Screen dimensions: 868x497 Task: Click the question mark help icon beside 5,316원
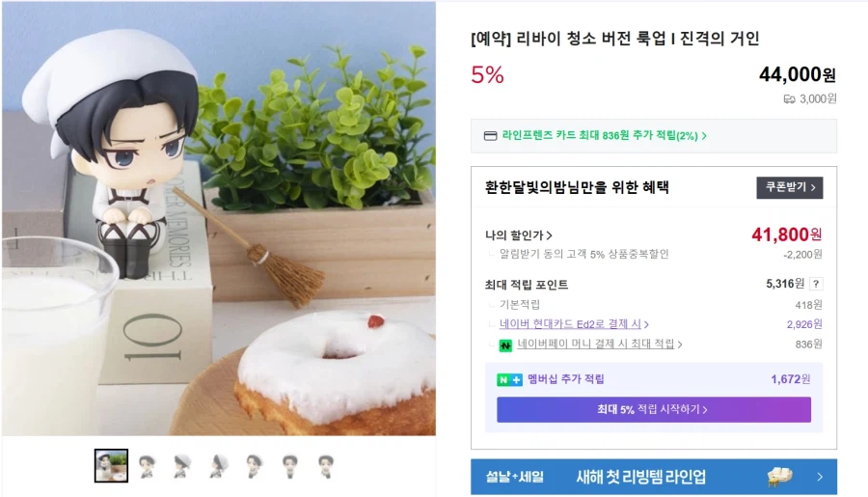coord(815,285)
